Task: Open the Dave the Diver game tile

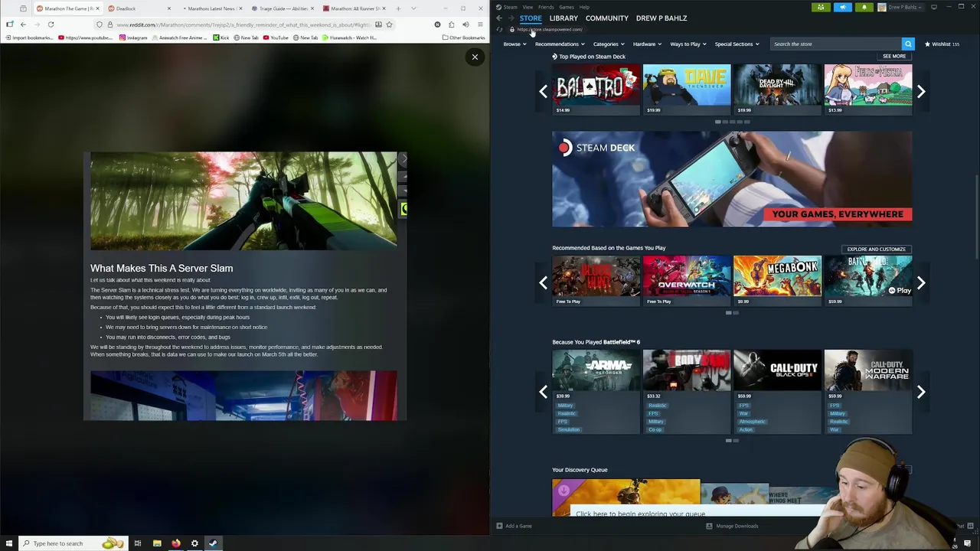Action: pos(687,90)
